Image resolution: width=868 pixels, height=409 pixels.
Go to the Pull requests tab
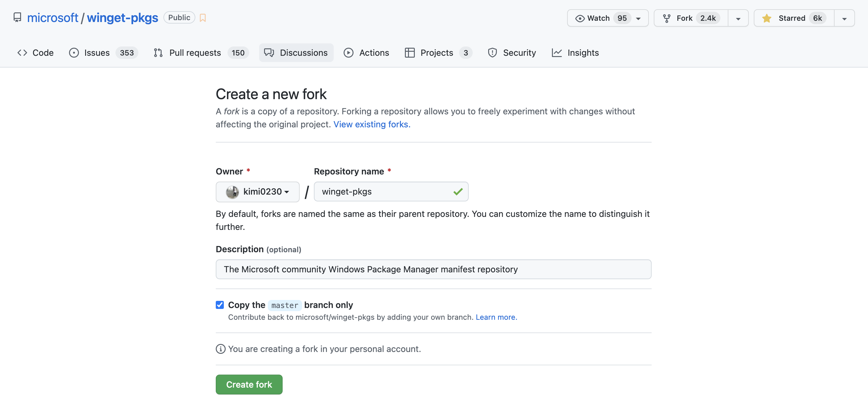coord(201,53)
